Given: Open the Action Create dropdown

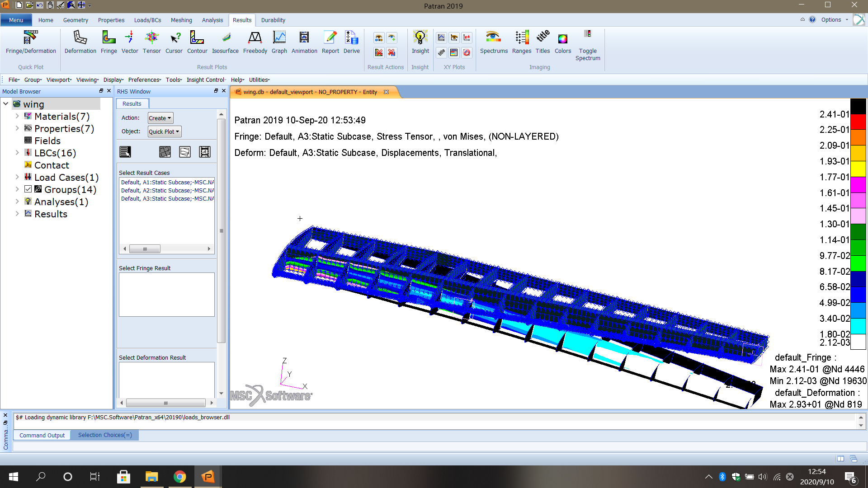Looking at the screenshot, I should pyautogui.click(x=160, y=118).
